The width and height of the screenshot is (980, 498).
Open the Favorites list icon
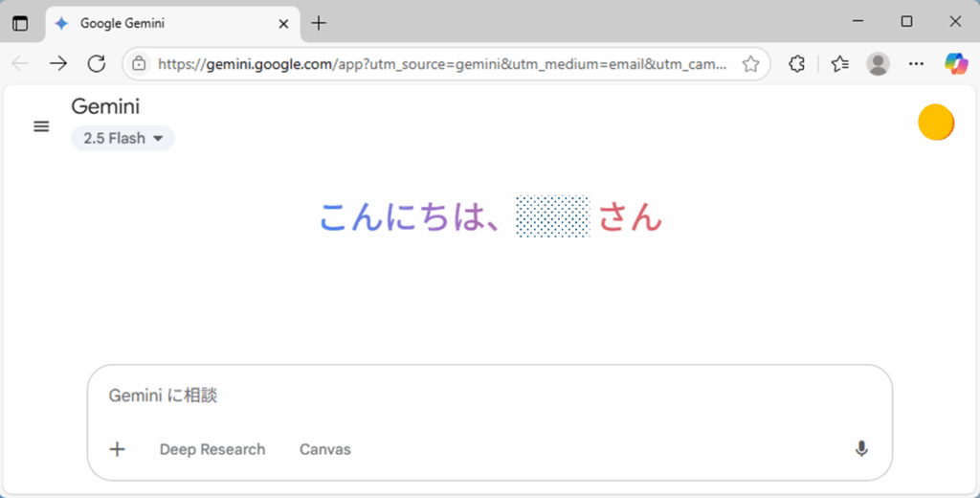[x=840, y=63]
